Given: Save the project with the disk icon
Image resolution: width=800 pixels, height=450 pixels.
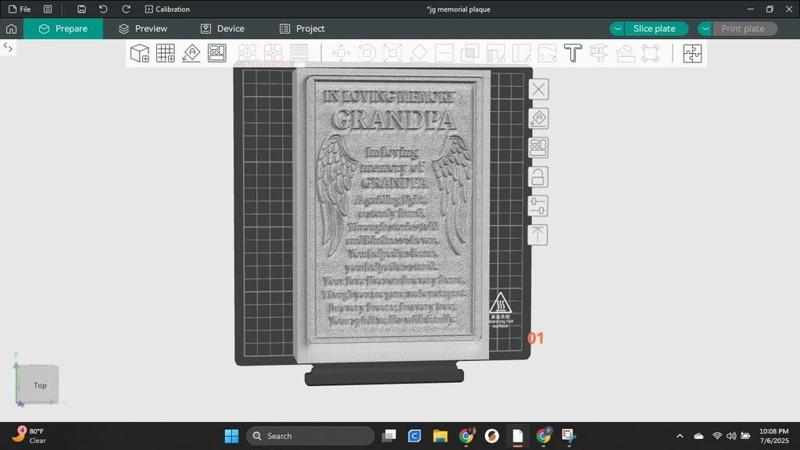Looking at the screenshot, I should [81, 9].
